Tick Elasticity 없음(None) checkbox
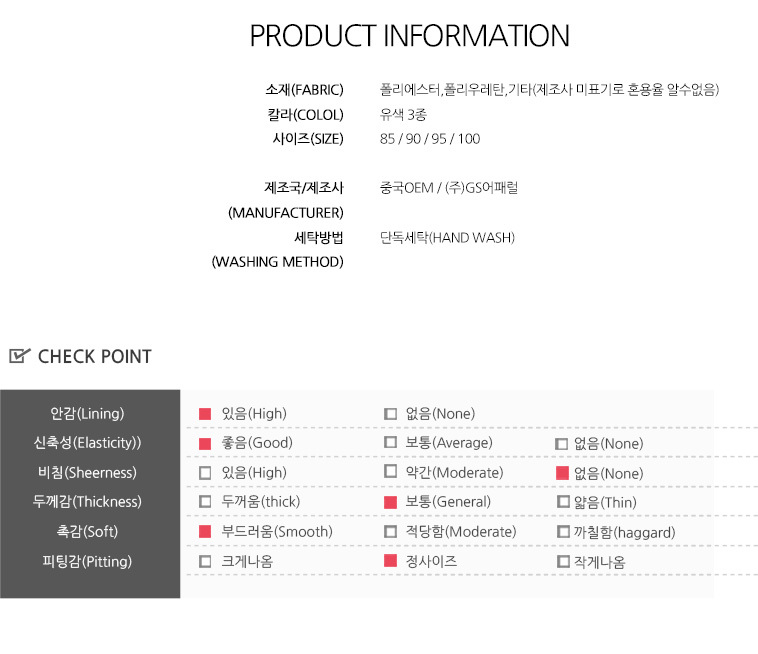 click(562, 444)
